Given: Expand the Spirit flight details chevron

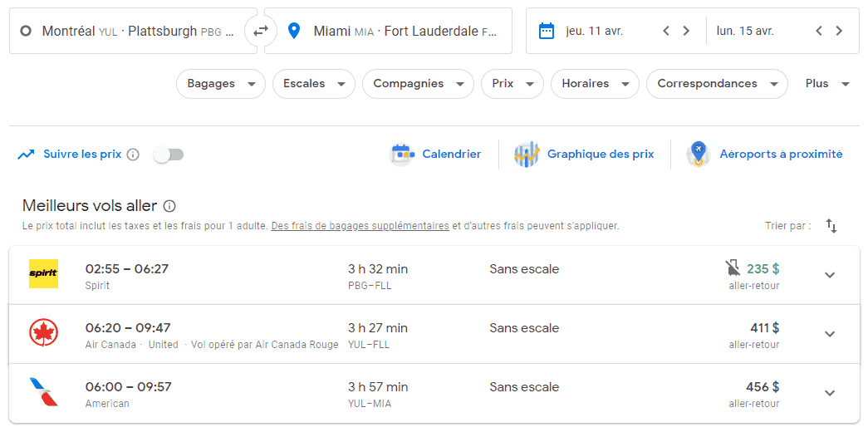Looking at the screenshot, I should click(829, 275).
